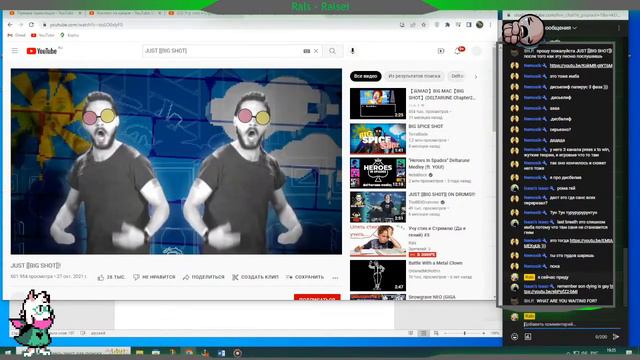Like the video with thumbs up
The width and height of the screenshot is (640, 360).
point(111,277)
